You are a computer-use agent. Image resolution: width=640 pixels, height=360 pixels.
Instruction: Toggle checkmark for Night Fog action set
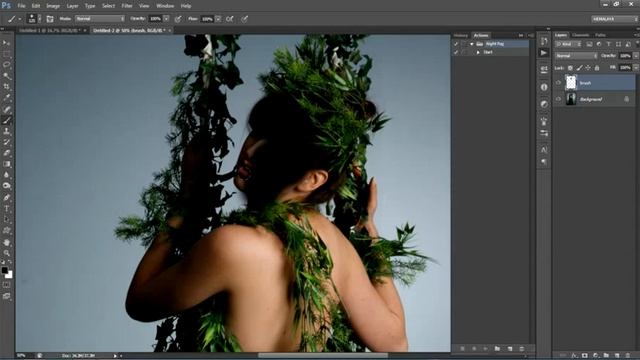point(456,44)
